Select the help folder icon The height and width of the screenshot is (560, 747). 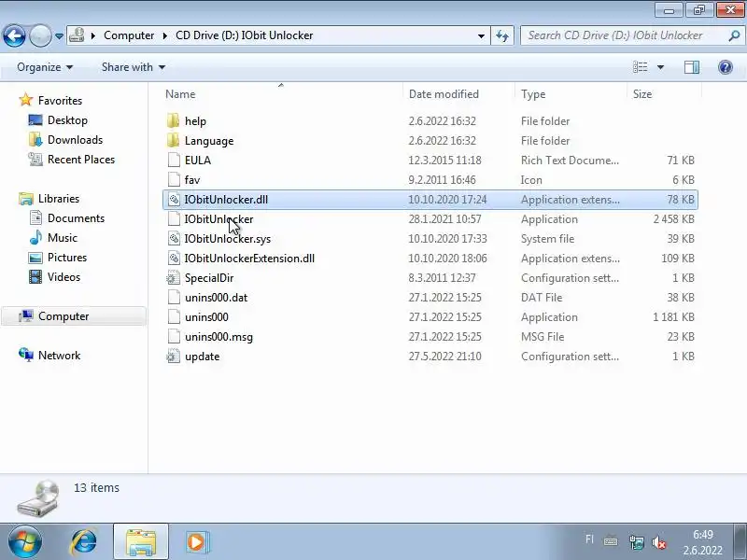[174, 121]
